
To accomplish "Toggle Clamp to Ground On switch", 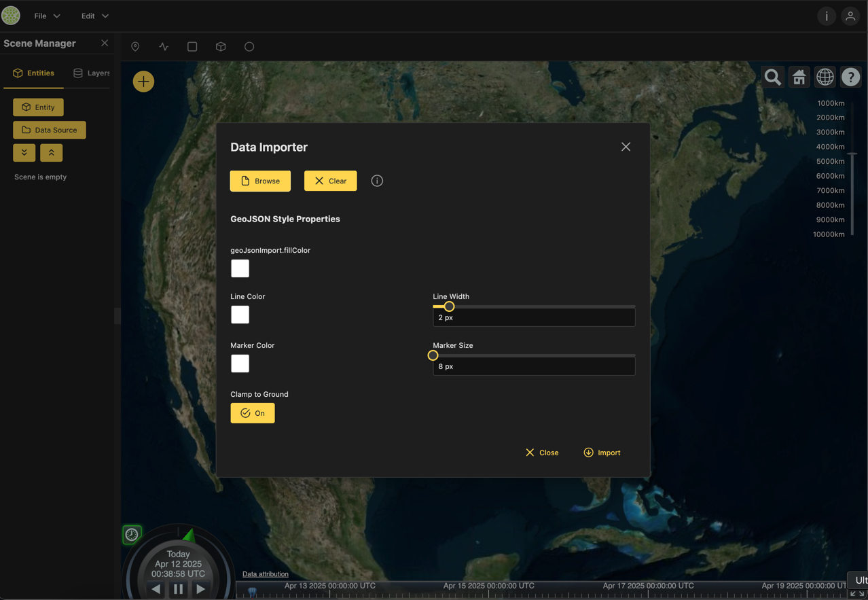I will coord(253,413).
